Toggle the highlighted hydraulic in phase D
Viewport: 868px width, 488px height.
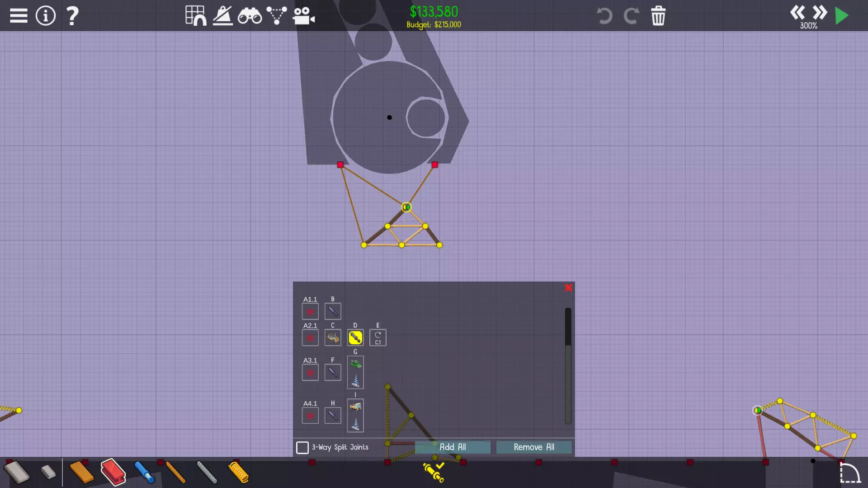pos(355,338)
